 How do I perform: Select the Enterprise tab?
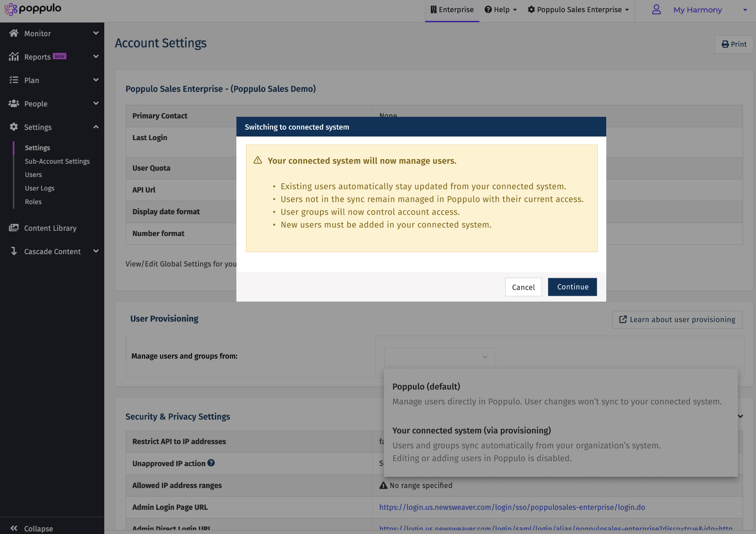[452, 10]
